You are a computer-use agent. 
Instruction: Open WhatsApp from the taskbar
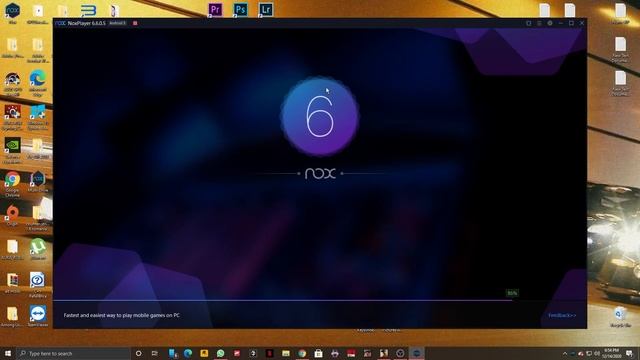[x=220, y=353]
